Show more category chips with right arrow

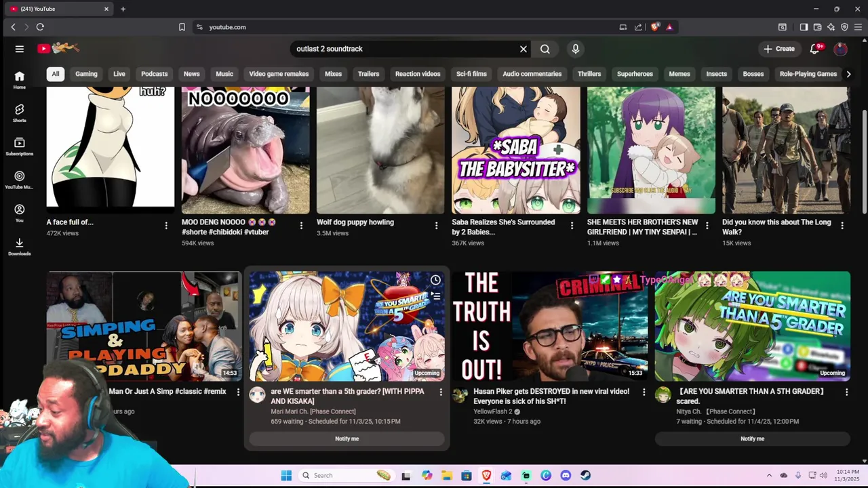(x=848, y=74)
